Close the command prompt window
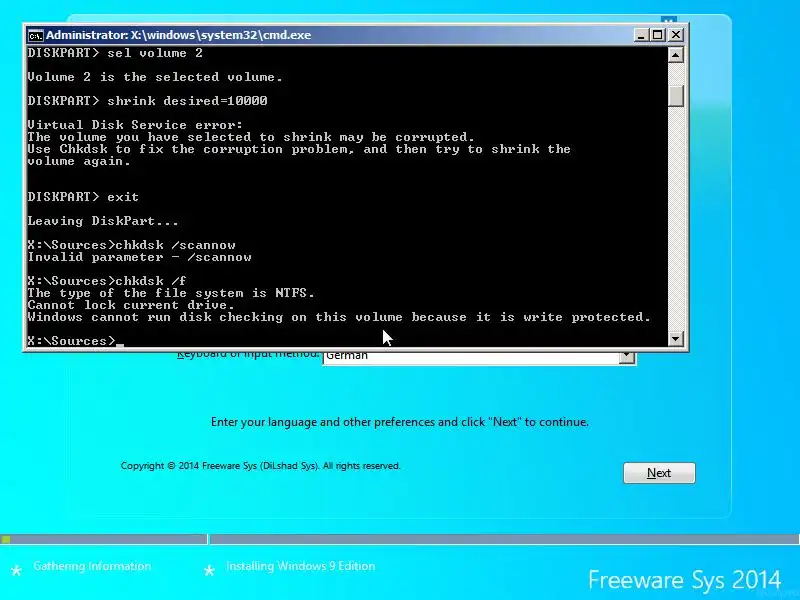Image resolution: width=800 pixels, height=600 pixels. point(676,35)
